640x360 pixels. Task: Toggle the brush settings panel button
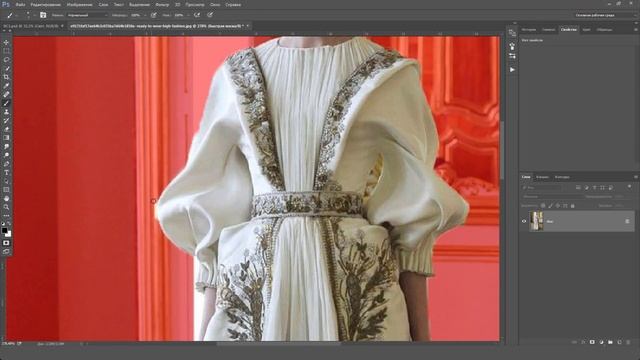coord(43,15)
